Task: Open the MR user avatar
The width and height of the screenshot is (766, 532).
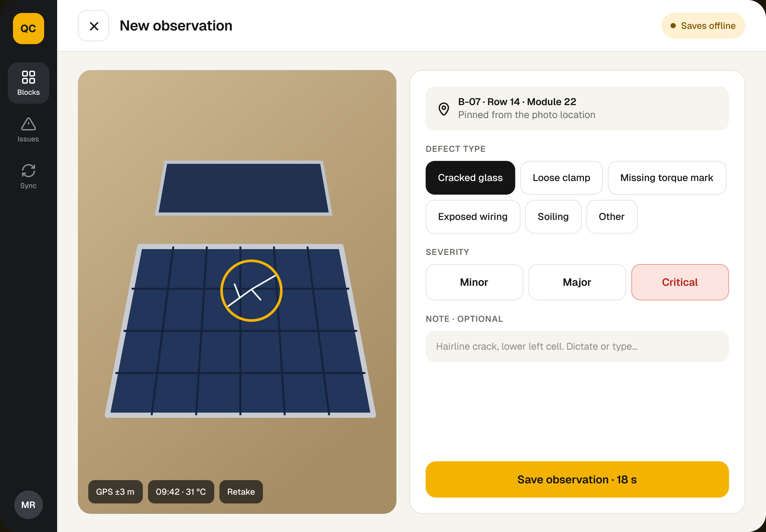Action: point(28,505)
